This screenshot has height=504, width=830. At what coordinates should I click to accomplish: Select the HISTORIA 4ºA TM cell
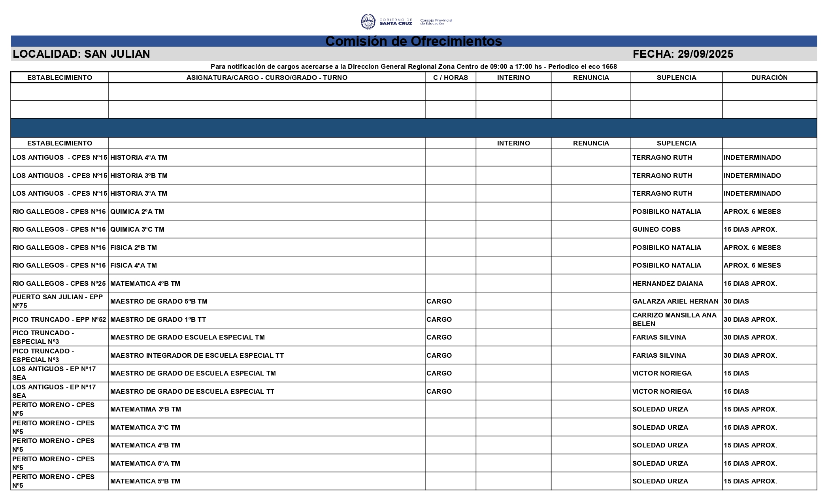coord(139,157)
